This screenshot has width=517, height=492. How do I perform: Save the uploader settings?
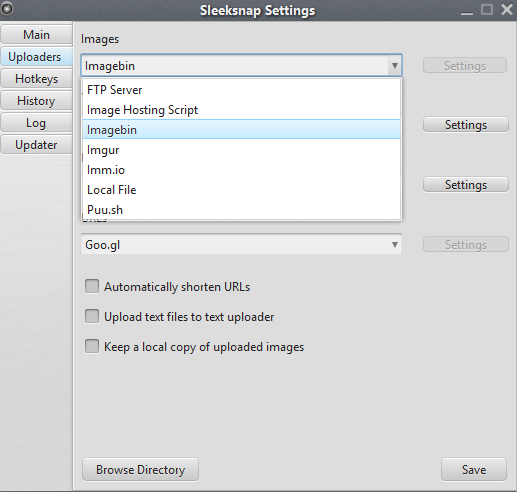coord(474,469)
